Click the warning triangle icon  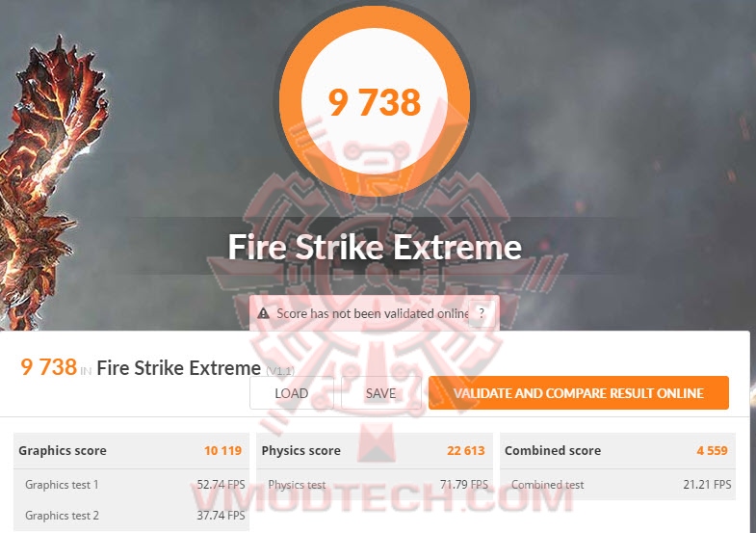click(x=263, y=313)
